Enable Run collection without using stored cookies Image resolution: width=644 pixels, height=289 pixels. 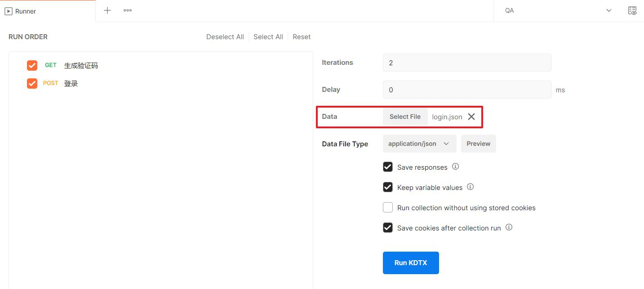(x=388, y=208)
